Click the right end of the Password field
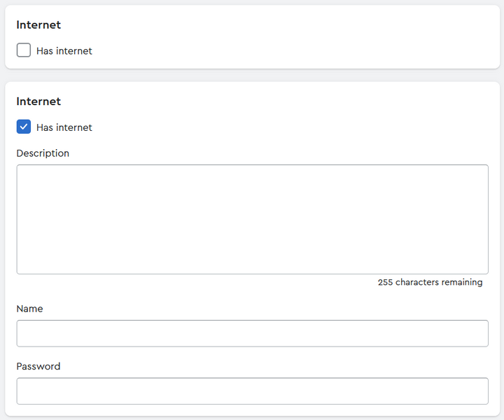 tap(476, 391)
